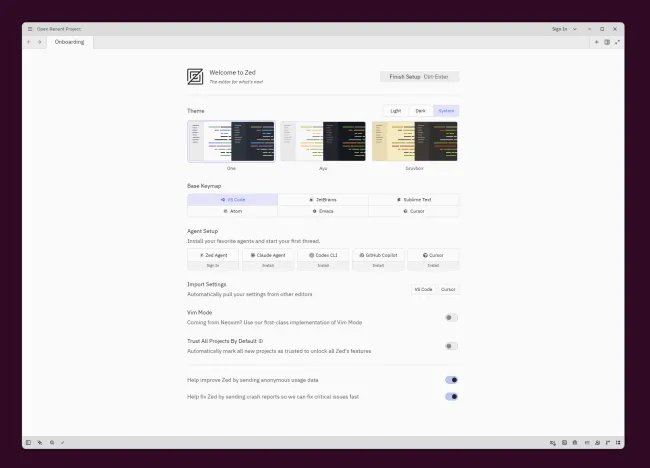The height and width of the screenshot is (468, 650).
Task: Add a new tab with plus icon
Action: point(597,42)
